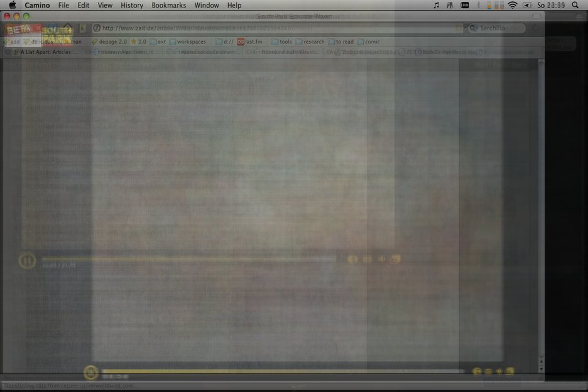
Task: Open Spotlight search magnifier
Action: (x=575, y=5)
